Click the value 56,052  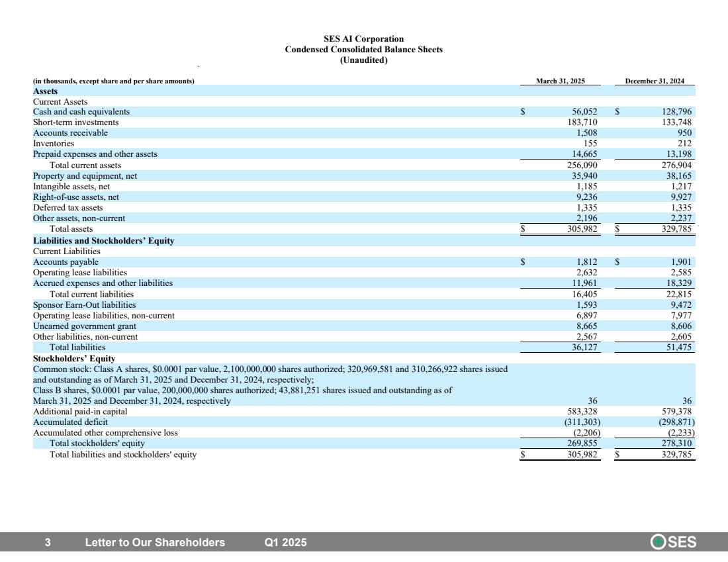point(584,111)
